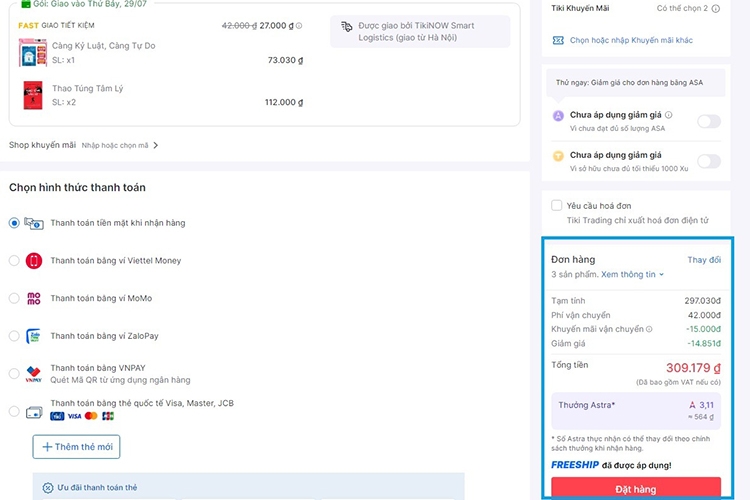Image resolution: width=750 pixels, height=500 pixels.
Task: Click the yellow Tiki Xu coin icon
Action: point(558,156)
